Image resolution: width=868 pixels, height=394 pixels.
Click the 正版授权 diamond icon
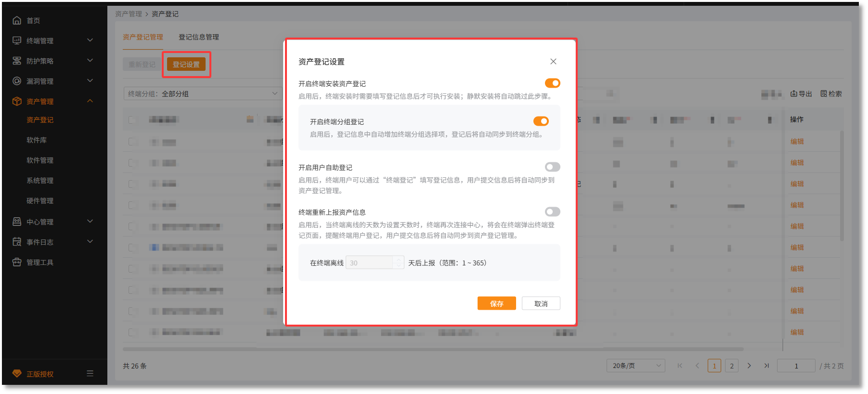click(x=17, y=374)
